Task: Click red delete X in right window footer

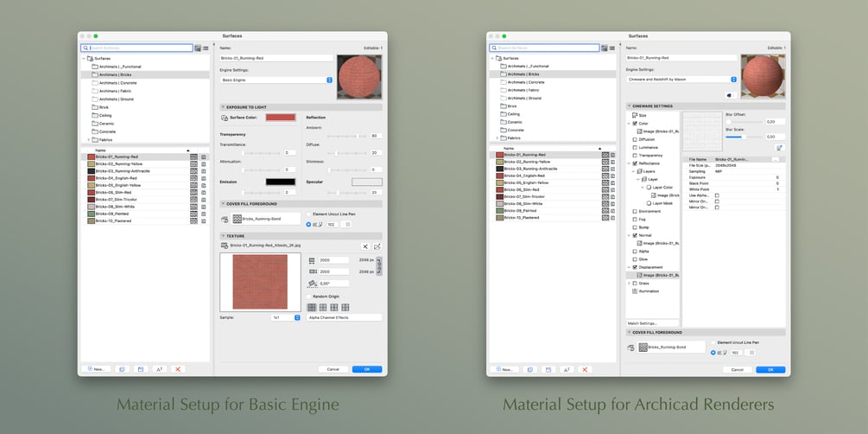Action: [585, 369]
